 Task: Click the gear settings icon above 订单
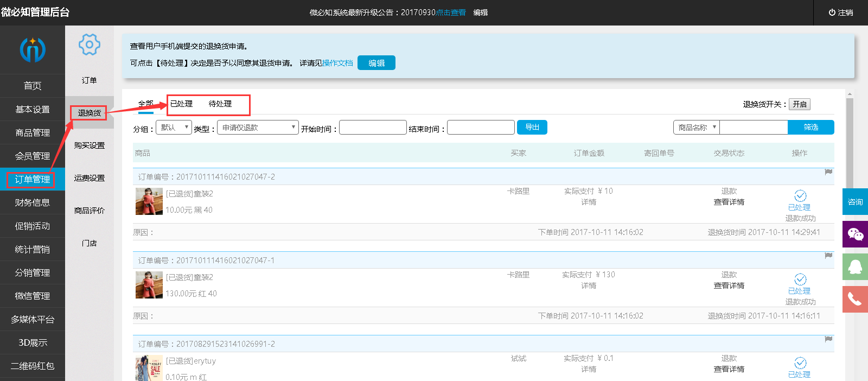[90, 45]
